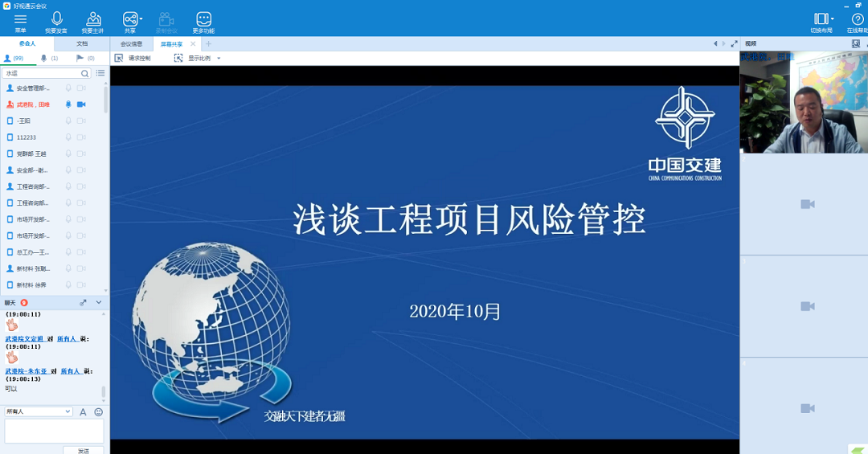Screen dimensions: 868x454
Task: Open 更多功能 more features icon
Action: pos(203,20)
